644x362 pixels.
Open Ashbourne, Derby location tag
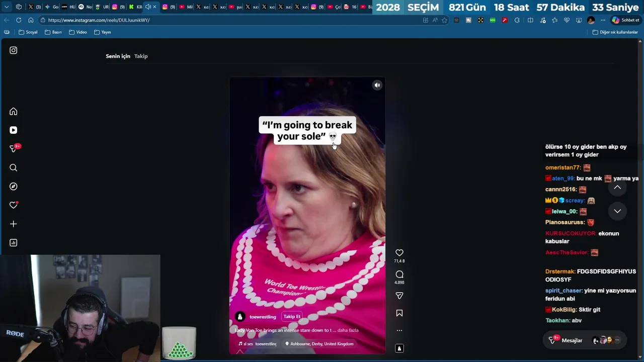click(319, 344)
